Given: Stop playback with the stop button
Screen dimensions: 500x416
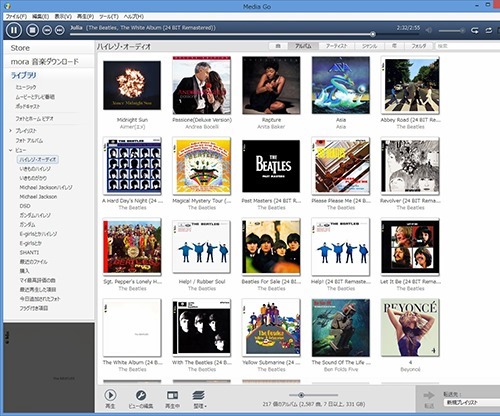Looking at the screenshot, I should point(32,30).
